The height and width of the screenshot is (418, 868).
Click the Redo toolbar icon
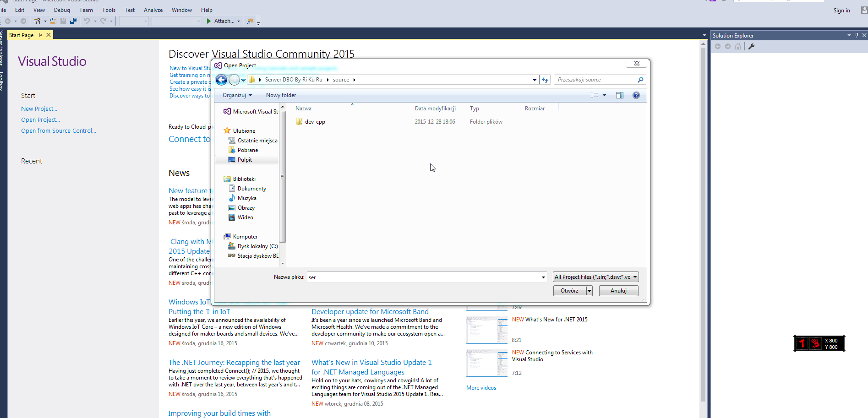[x=103, y=21]
